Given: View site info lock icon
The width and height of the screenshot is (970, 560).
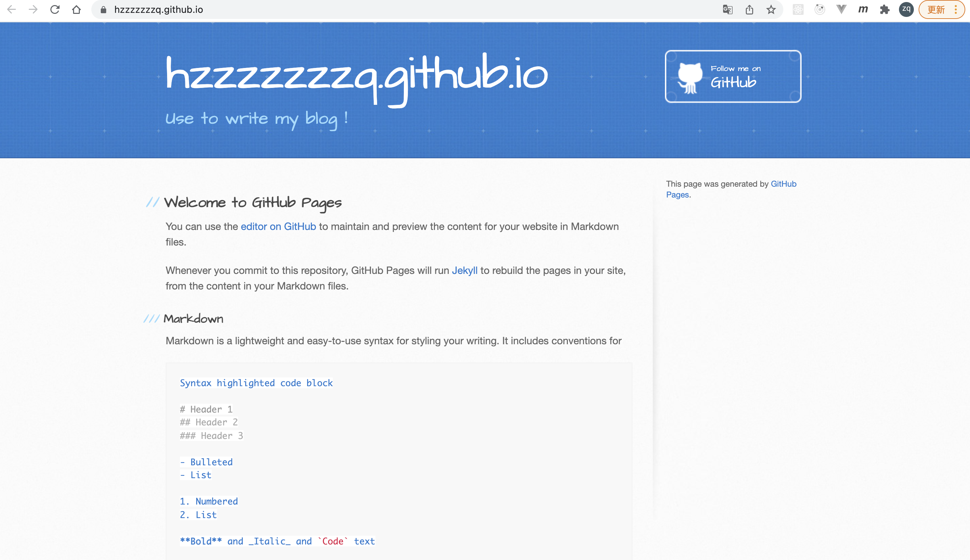Looking at the screenshot, I should 103,9.
